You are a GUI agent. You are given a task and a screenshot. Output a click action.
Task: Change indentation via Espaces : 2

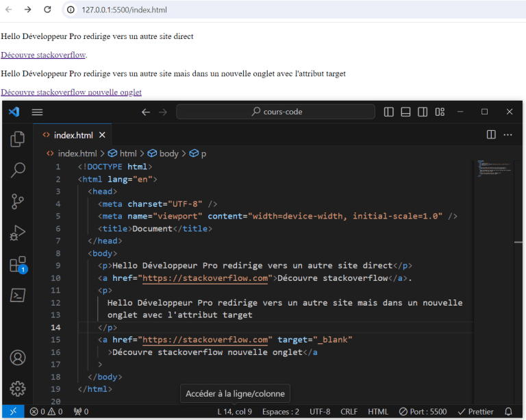280,412
